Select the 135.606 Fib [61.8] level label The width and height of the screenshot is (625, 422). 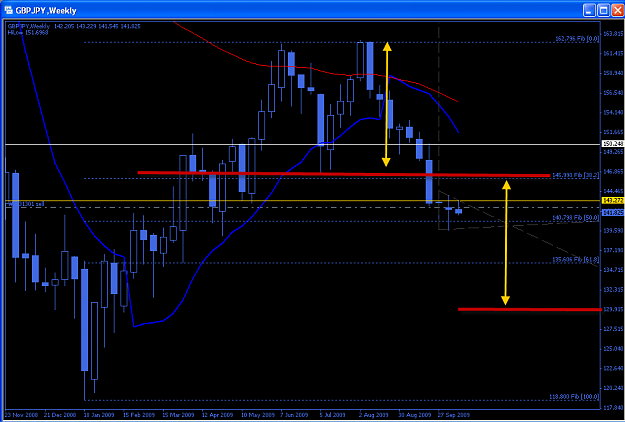(576, 259)
